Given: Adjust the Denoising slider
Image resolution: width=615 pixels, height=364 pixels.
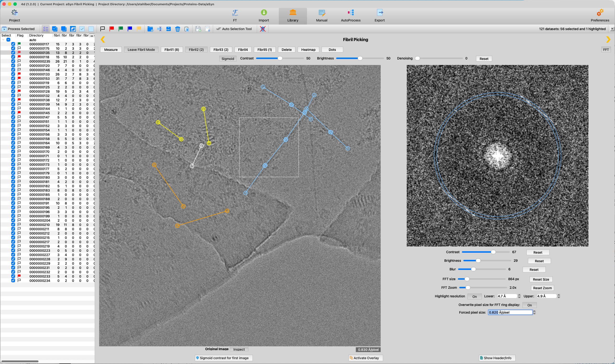Looking at the screenshot, I should click(x=440, y=58).
